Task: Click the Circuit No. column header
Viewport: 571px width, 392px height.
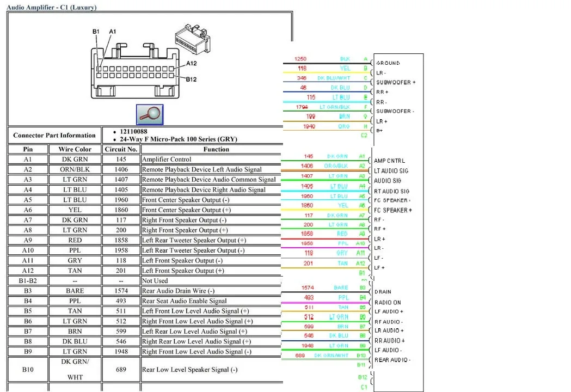Action: (121, 149)
